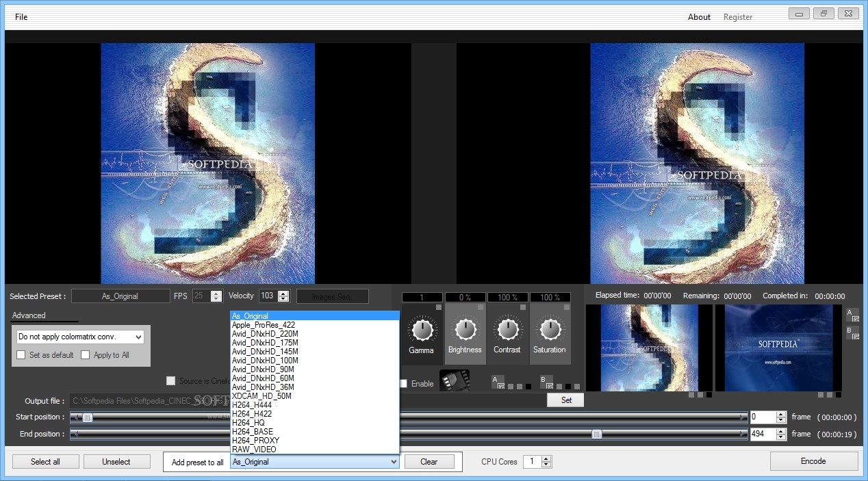Click the Select all button
This screenshot has width=868, height=481.
click(x=45, y=462)
